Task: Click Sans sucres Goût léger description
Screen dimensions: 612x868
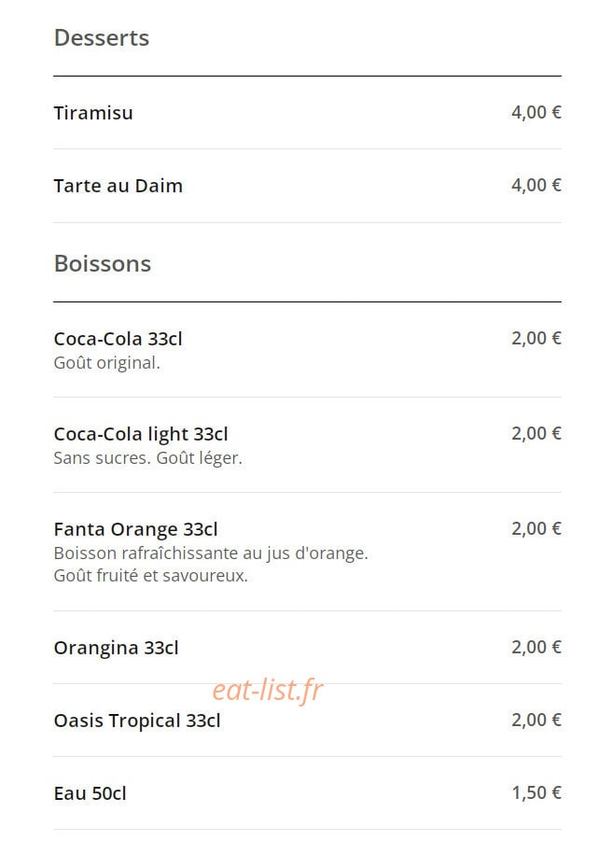Action: (147, 458)
